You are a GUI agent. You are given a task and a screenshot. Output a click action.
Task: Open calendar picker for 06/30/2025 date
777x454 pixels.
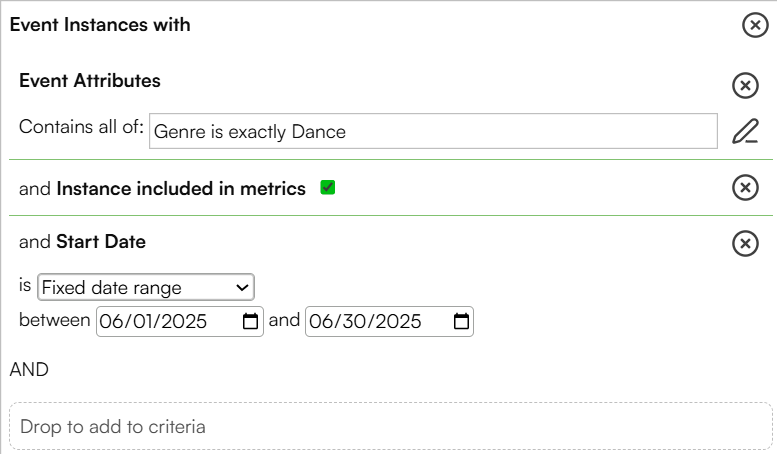pyautogui.click(x=461, y=321)
